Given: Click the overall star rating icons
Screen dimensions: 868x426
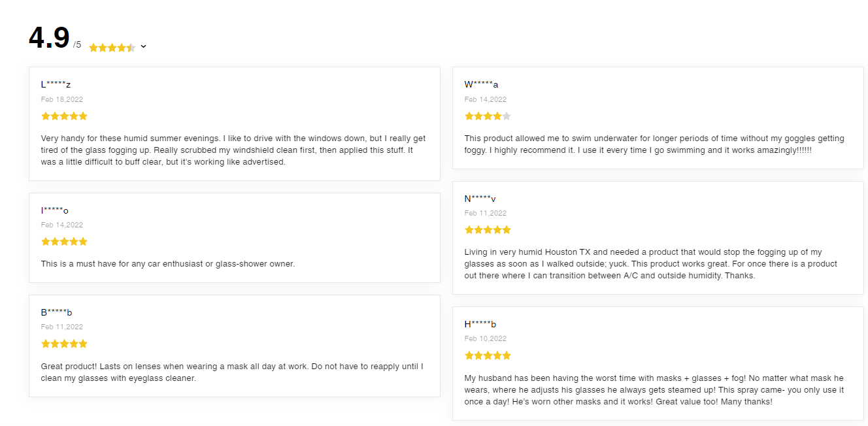Looking at the screenshot, I should 112,47.
